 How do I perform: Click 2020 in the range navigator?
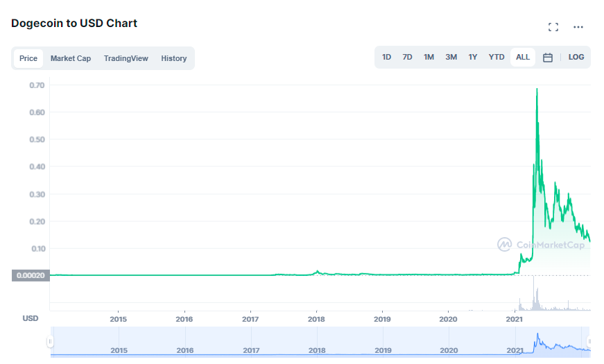coord(449,350)
